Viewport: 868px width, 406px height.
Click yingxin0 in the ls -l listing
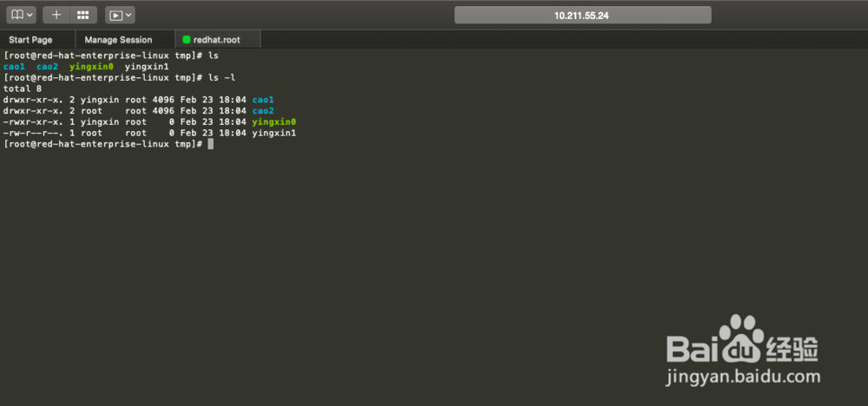(274, 122)
